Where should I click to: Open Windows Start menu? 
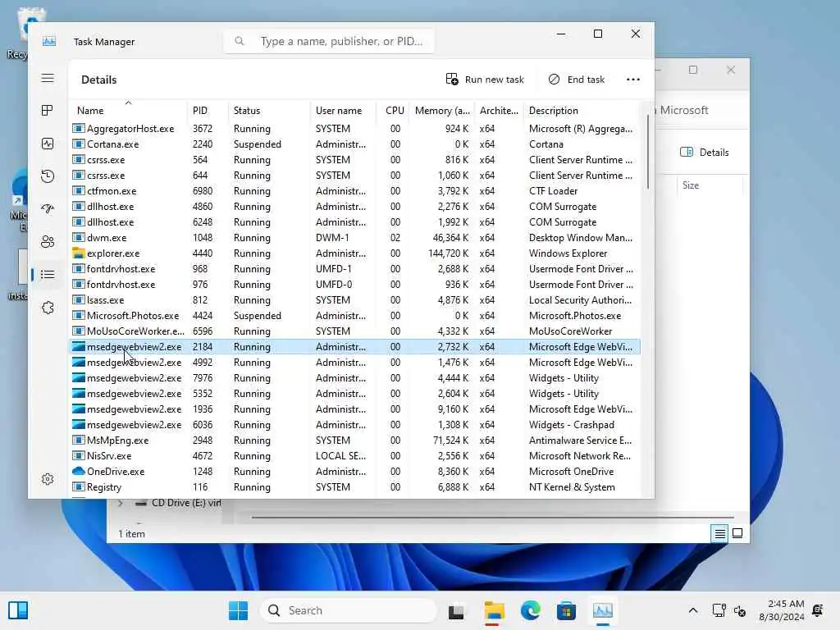point(239,610)
